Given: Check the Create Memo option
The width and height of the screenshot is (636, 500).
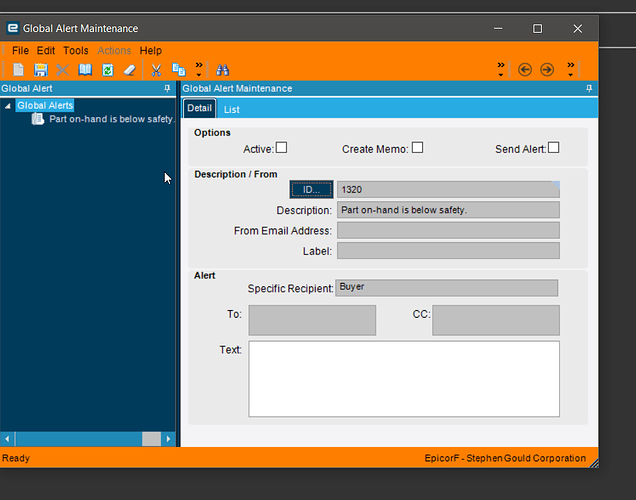Looking at the screenshot, I should 417,148.
